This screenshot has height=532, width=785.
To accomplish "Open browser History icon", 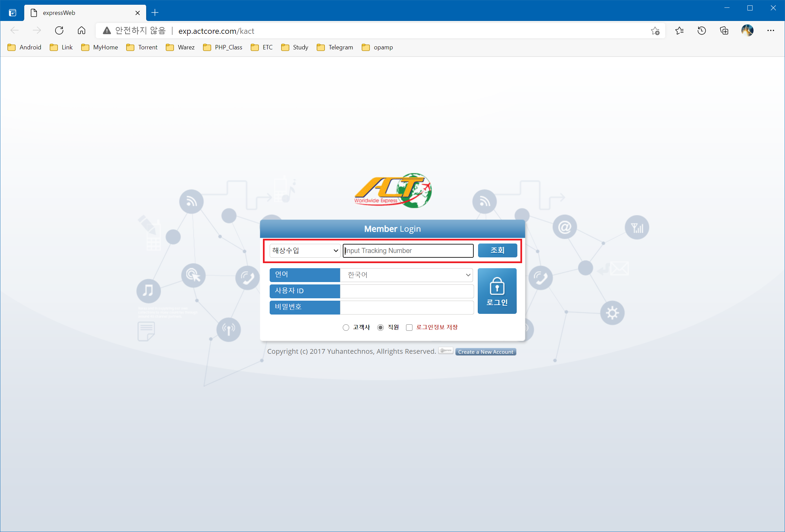I will [702, 31].
